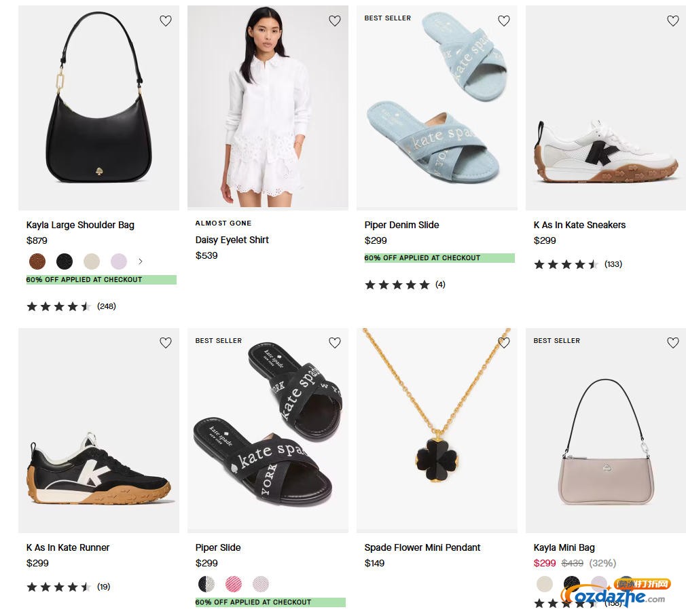Wishlist the black Piper Slide using heart icon

[335, 343]
